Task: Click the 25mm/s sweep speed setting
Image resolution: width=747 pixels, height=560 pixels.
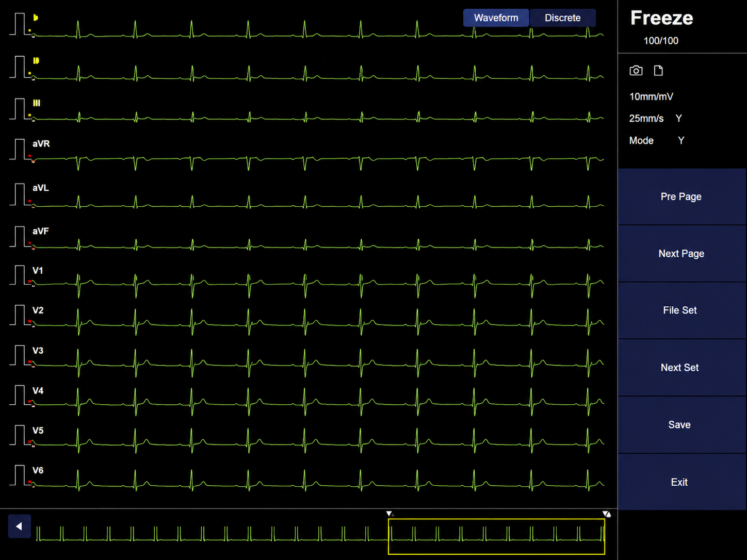Action: pyautogui.click(x=646, y=119)
